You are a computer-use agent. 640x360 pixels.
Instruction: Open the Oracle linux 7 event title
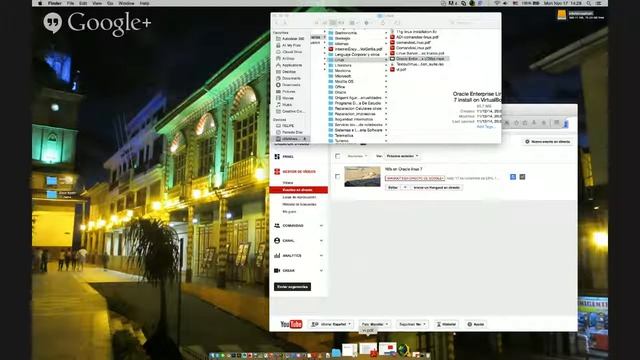[403, 169]
